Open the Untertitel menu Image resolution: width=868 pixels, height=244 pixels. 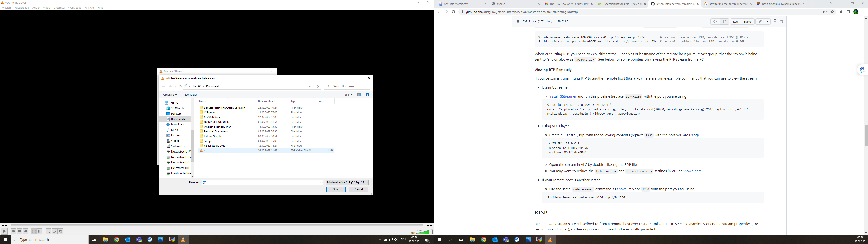coord(59,8)
